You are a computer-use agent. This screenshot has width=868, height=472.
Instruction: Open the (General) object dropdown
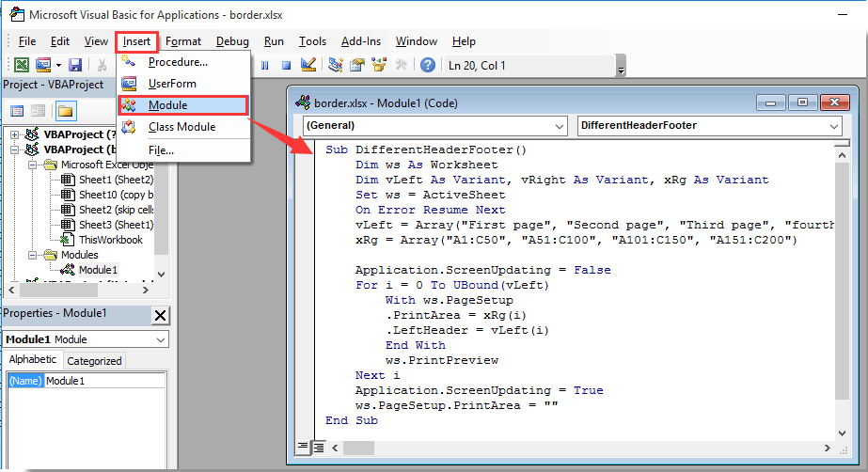(x=434, y=125)
